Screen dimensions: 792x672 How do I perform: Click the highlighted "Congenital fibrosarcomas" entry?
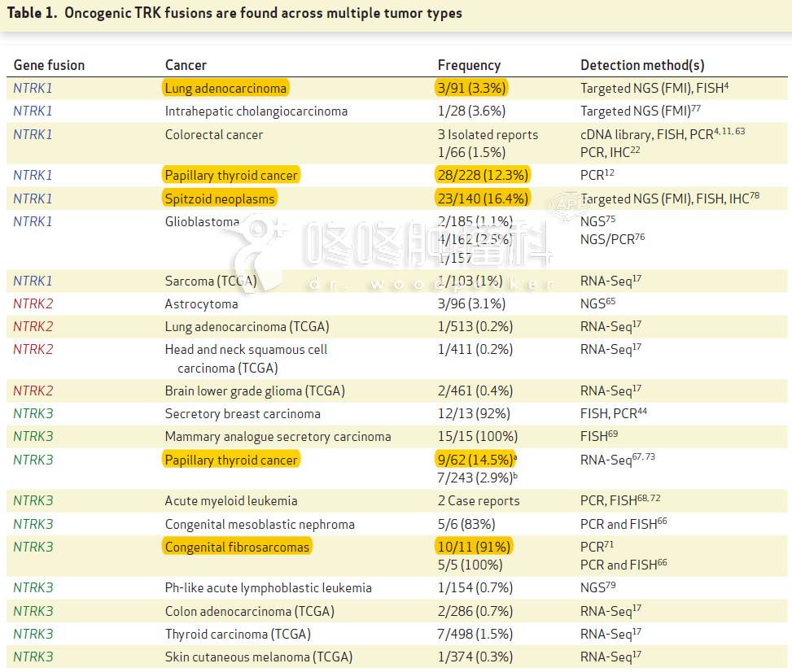click(x=237, y=547)
